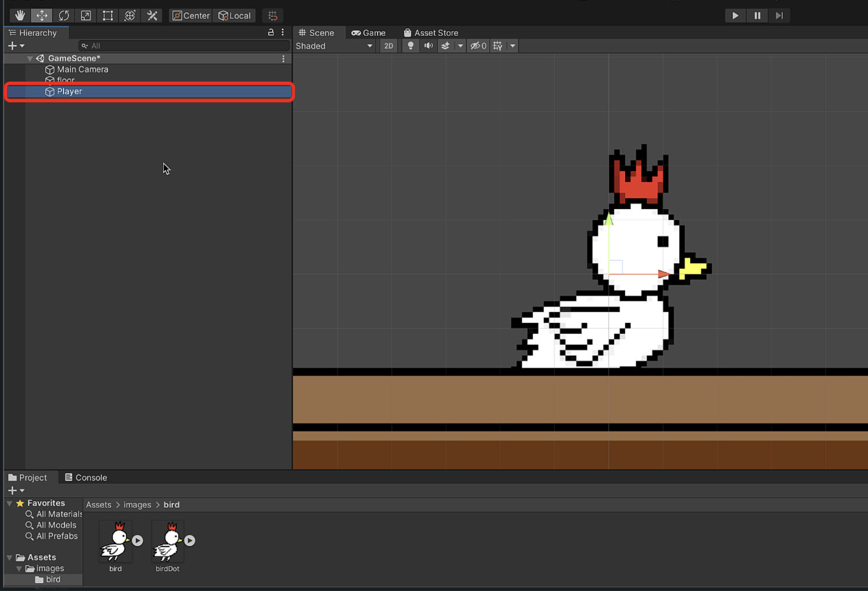Lock the Hierarchy panel
The image size is (868, 591).
click(271, 32)
